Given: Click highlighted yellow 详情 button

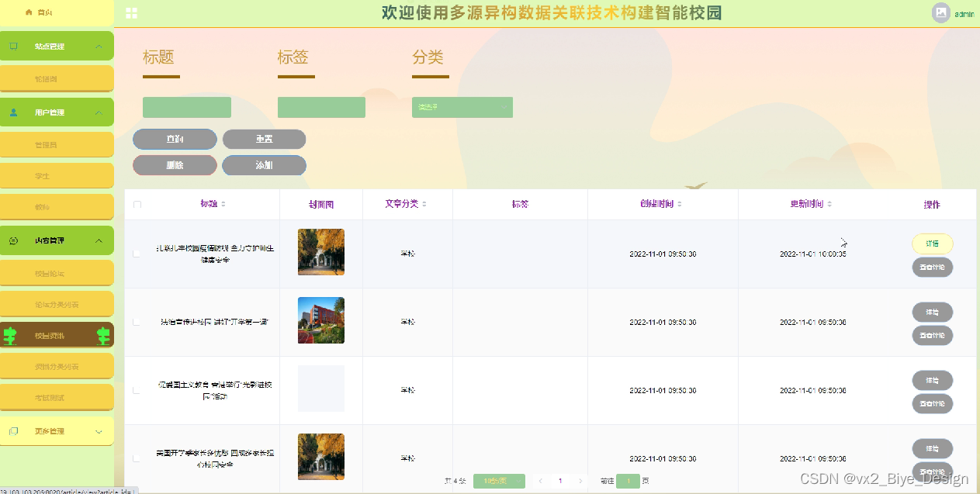Looking at the screenshot, I should (x=933, y=244).
